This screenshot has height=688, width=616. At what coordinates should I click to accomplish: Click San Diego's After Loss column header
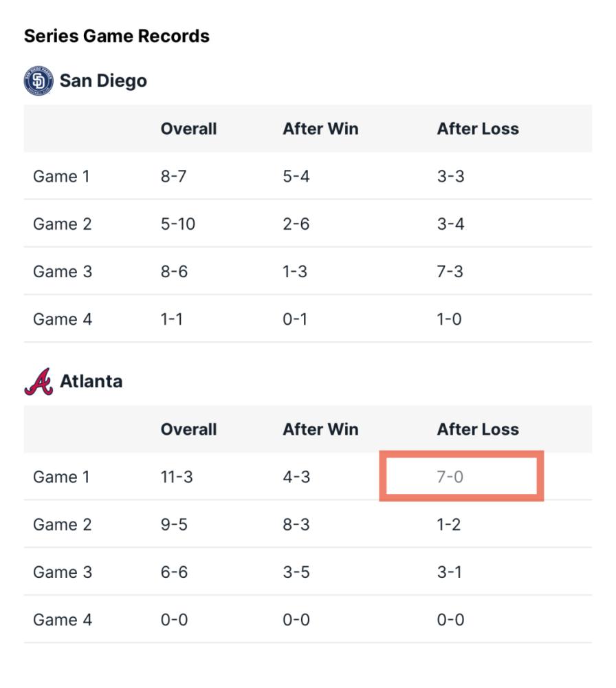pyautogui.click(x=478, y=129)
